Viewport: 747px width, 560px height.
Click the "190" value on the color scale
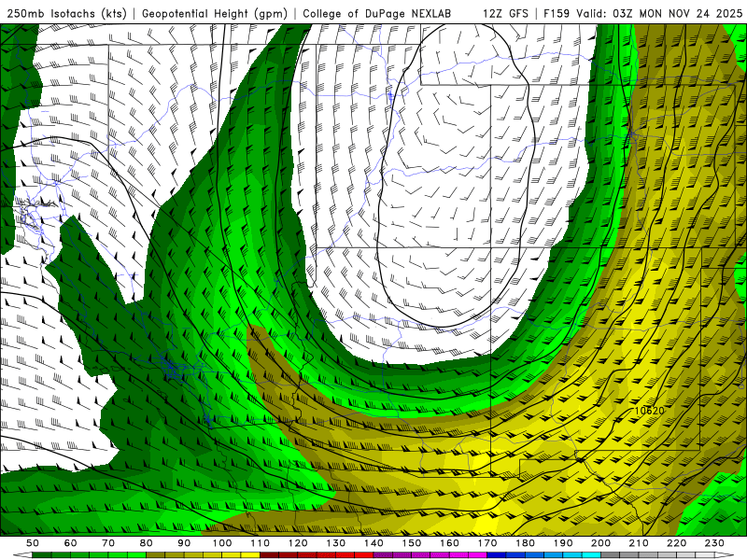[563, 543]
